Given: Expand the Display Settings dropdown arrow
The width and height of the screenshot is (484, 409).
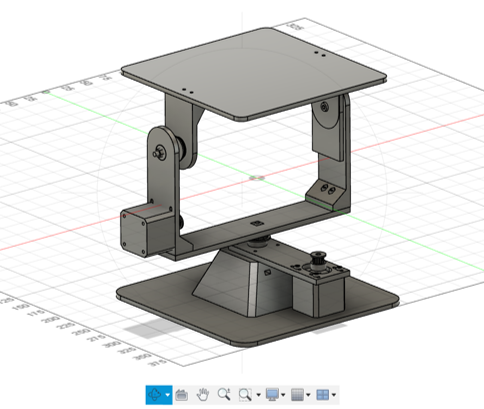Looking at the screenshot, I should [283, 395].
